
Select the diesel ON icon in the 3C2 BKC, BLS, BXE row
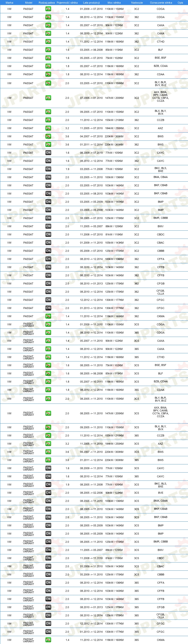[x=48, y=169]
